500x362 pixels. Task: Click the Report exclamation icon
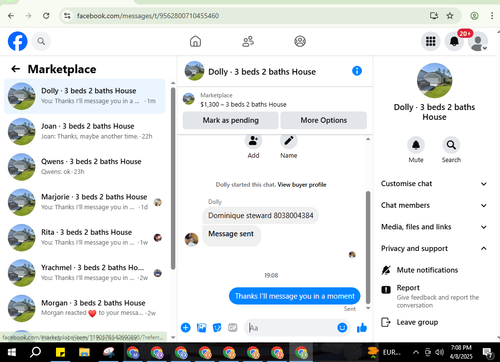pyautogui.click(x=386, y=289)
